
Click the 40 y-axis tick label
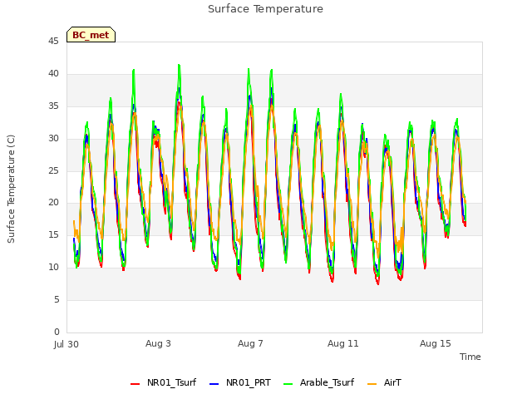[53, 73]
